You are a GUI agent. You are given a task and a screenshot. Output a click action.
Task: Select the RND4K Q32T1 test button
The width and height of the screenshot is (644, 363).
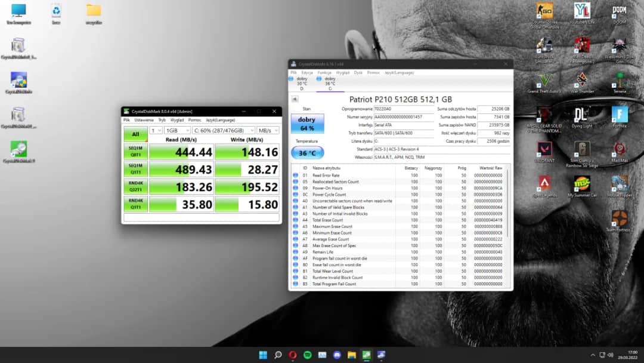tap(135, 186)
